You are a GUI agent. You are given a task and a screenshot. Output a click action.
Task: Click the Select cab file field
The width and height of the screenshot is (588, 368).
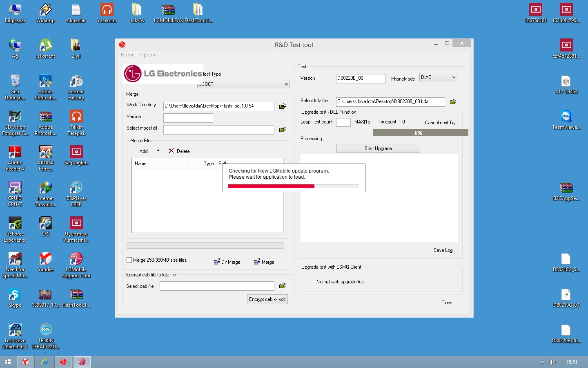[x=217, y=286]
